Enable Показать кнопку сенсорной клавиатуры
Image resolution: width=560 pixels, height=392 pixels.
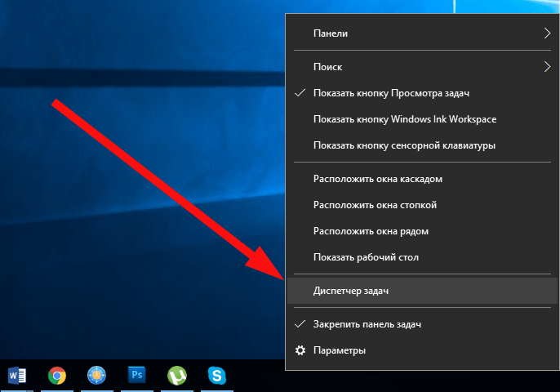click(423, 145)
